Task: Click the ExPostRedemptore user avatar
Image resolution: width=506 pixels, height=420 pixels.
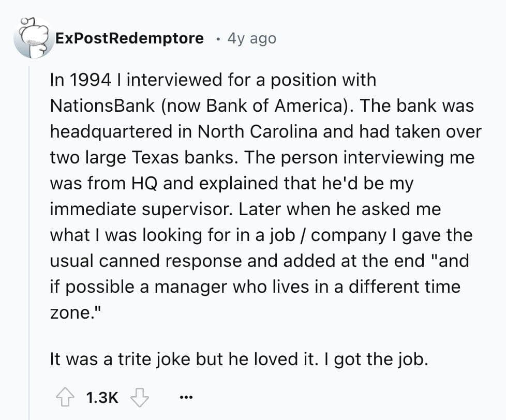Action: point(33,38)
